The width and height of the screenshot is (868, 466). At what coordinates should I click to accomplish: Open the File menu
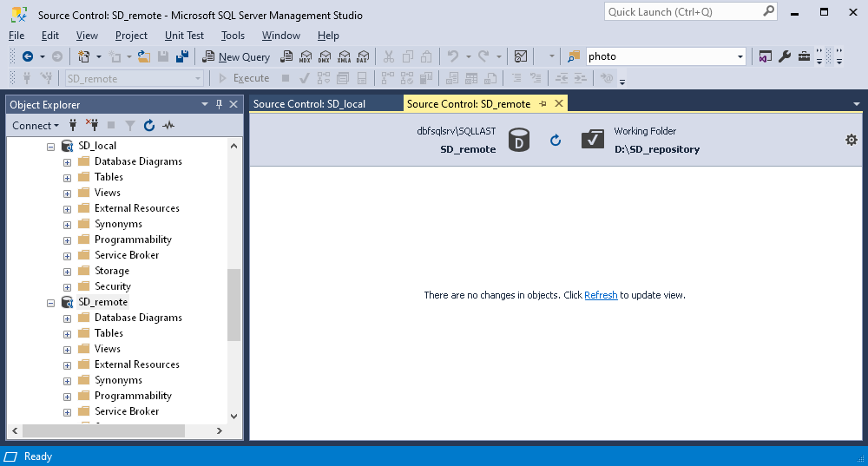click(16, 36)
